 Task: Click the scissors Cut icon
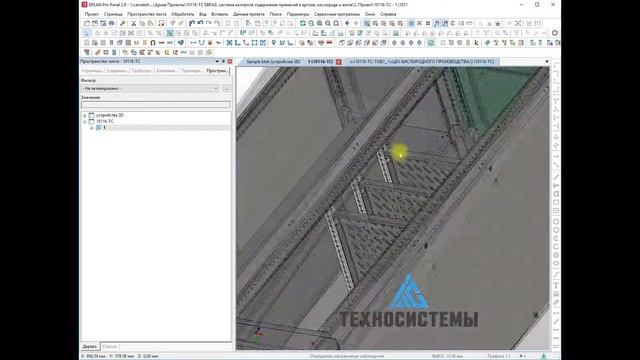(x=133, y=23)
